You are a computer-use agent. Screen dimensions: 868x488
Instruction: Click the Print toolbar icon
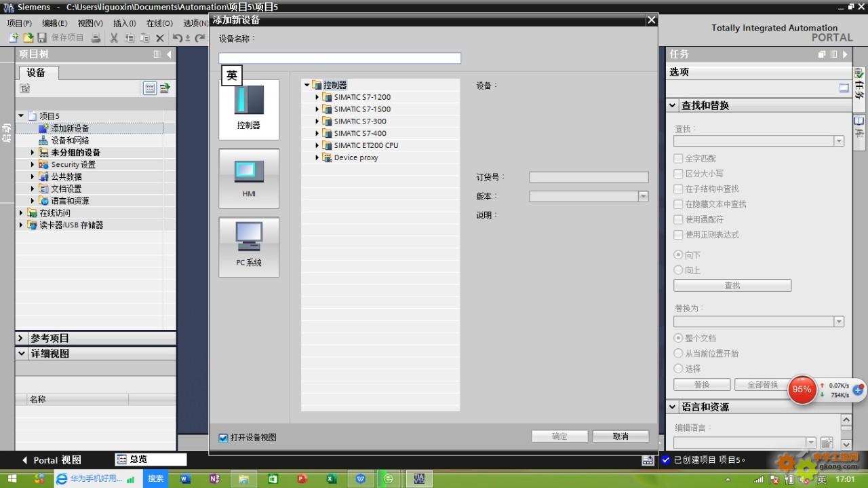tap(96, 38)
